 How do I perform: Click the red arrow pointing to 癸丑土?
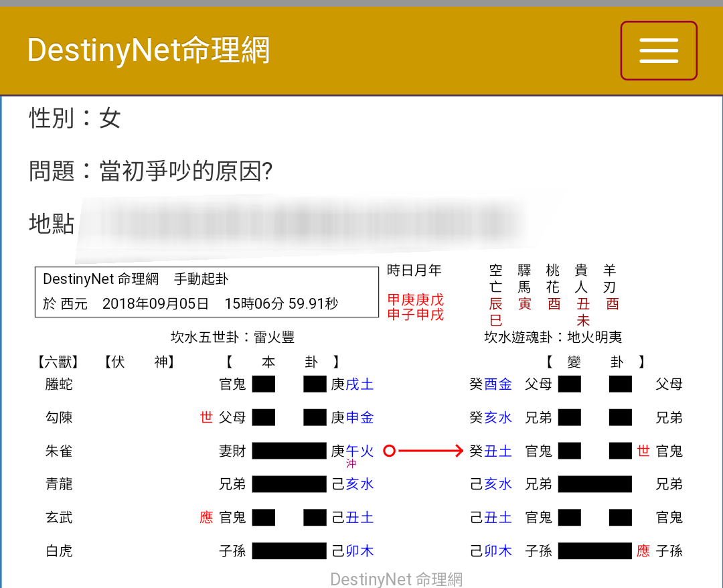click(x=432, y=451)
